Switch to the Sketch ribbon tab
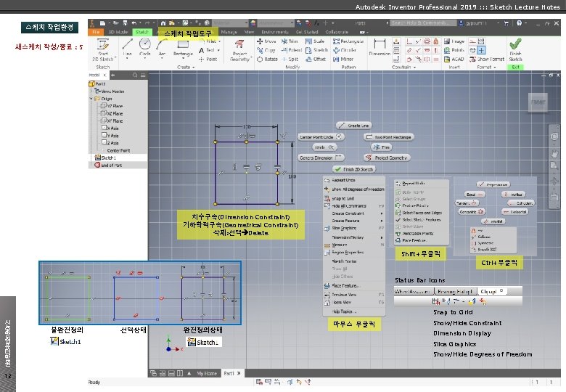The image size is (566, 392). pyautogui.click(x=141, y=32)
